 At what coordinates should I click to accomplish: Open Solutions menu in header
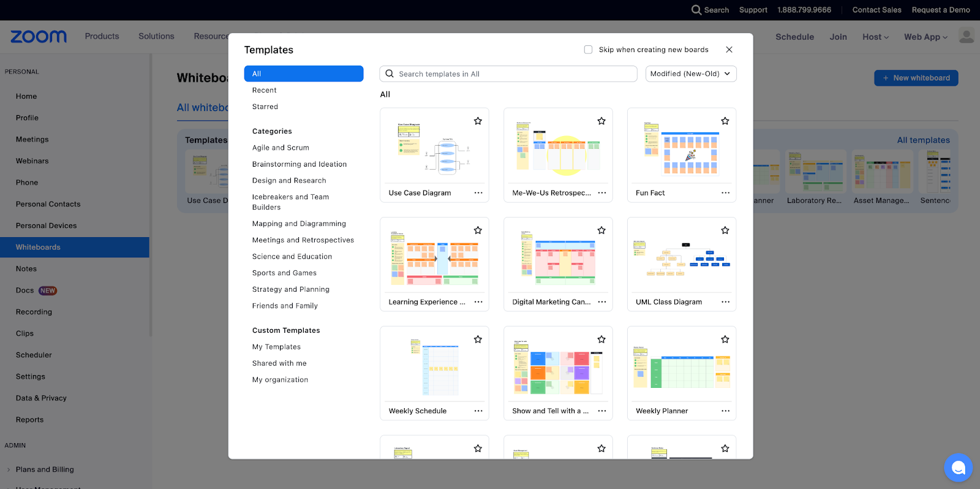pos(156,36)
